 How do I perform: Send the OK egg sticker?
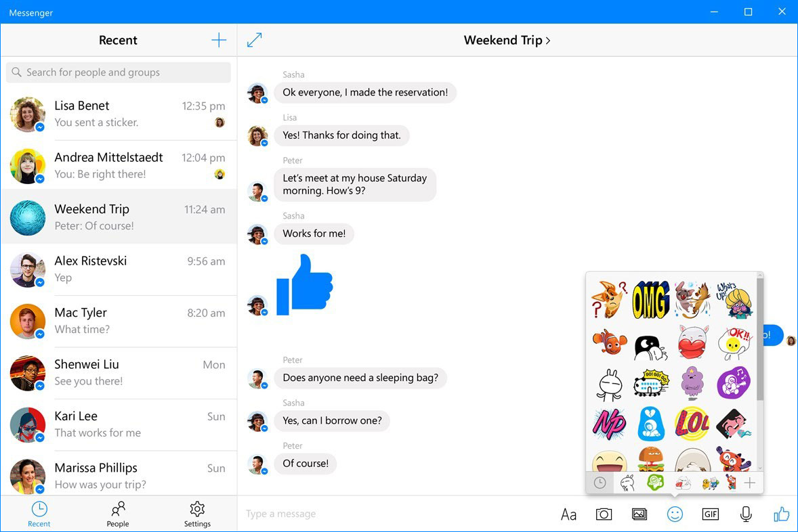tap(734, 342)
